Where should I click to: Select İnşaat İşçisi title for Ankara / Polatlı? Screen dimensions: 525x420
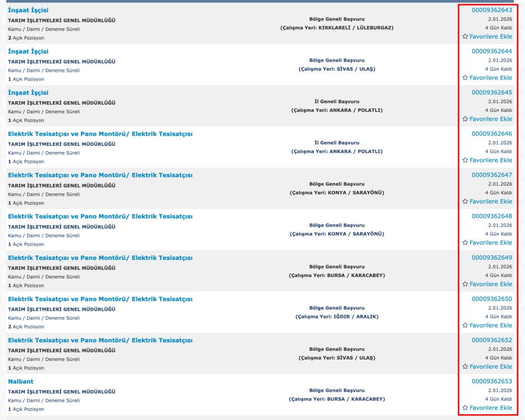click(x=28, y=93)
